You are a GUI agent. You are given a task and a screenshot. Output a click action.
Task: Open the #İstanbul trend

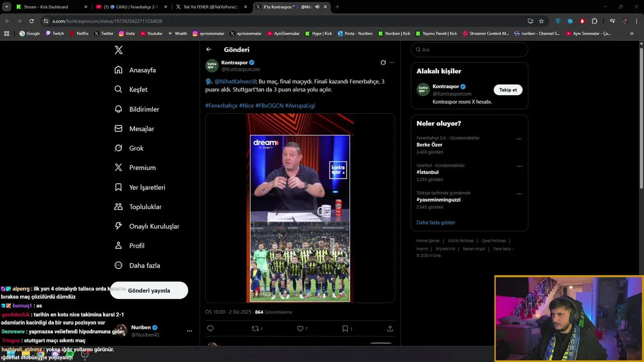click(x=428, y=172)
